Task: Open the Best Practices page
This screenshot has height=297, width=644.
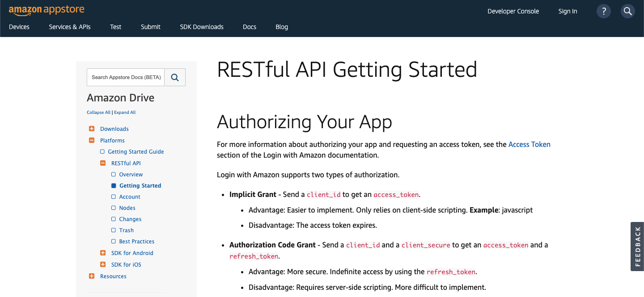Action: coord(137,241)
